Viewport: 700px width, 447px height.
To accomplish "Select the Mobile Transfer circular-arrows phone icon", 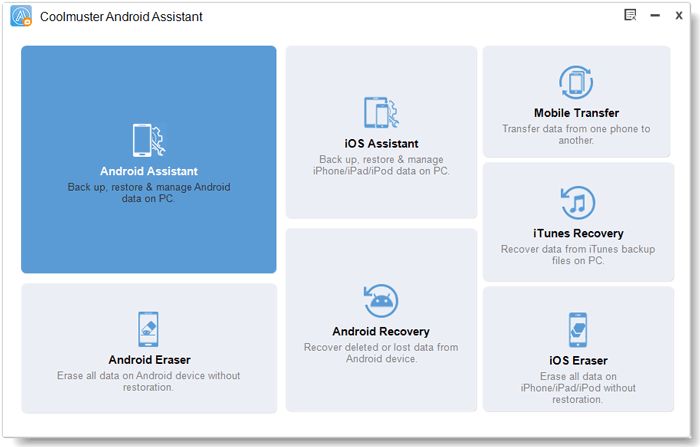I will tap(576, 84).
